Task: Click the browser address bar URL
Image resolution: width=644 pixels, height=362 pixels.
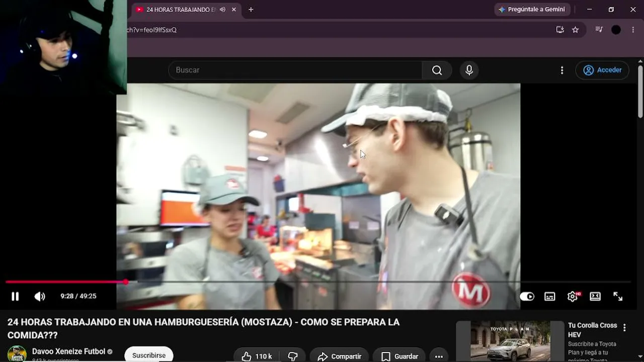Action: point(152,30)
